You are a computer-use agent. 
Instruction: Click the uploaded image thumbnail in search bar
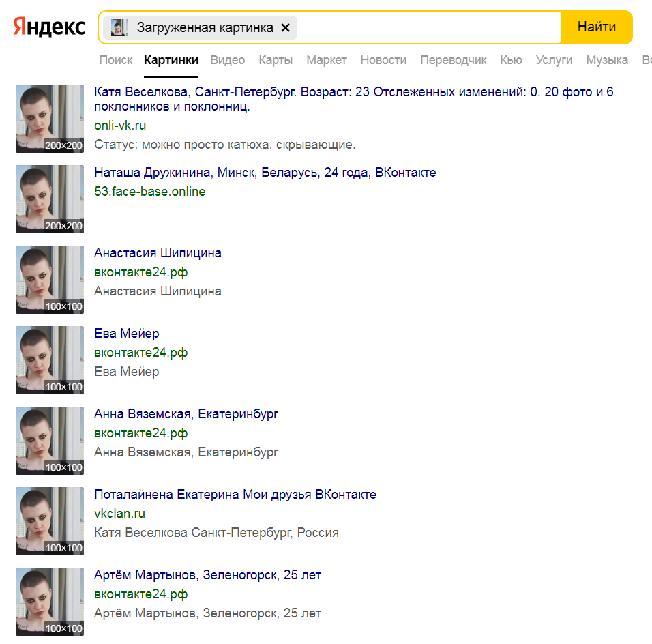coord(119,28)
